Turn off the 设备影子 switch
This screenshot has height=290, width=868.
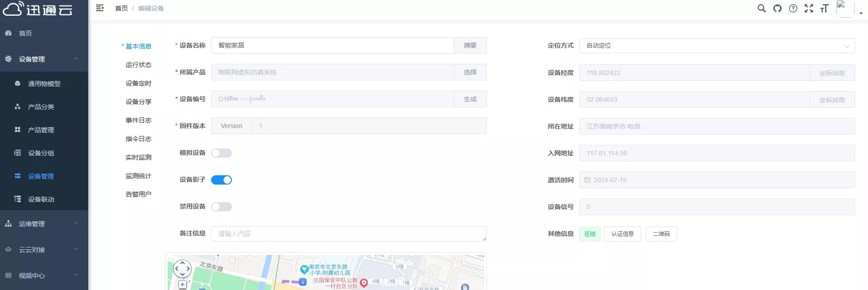[221, 180]
